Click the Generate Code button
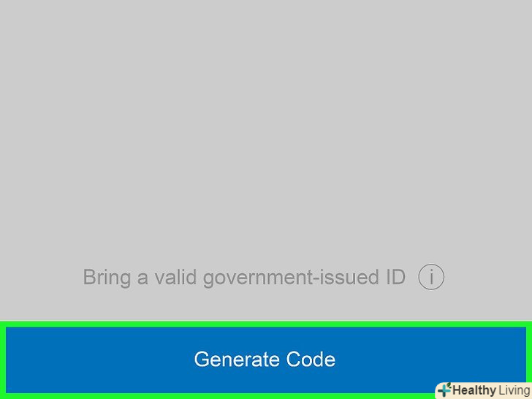This screenshot has width=532, height=399. [266, 360]
